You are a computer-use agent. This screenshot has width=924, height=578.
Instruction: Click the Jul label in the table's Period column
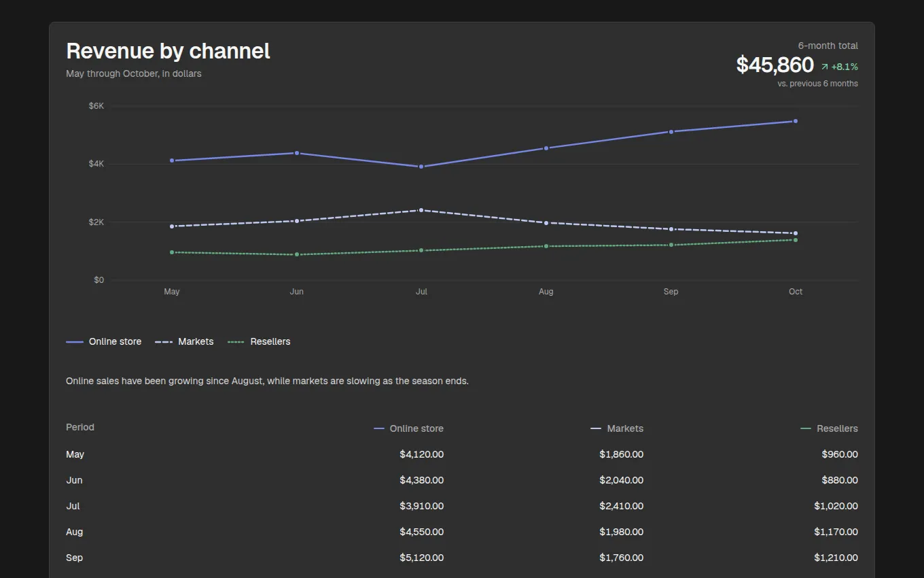(73, 506)
